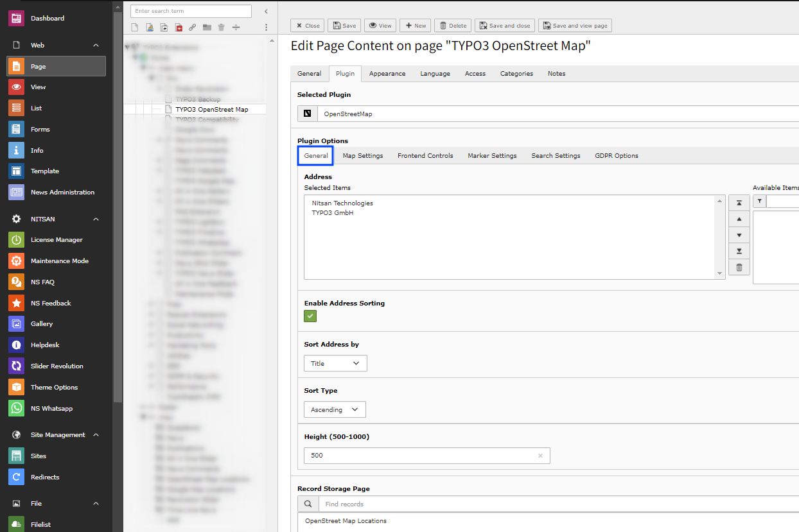The width and height of the screenshot is (799, 532).
Task: Open the Helpdesk module
Action: tap(57, 345)
